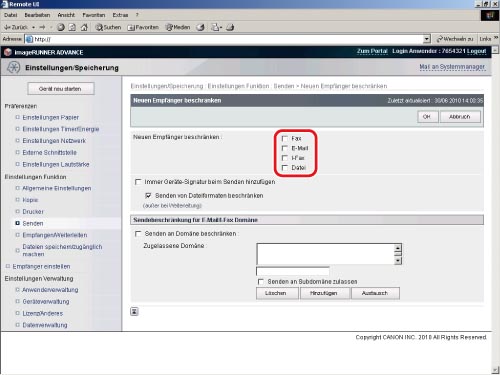Image resolution: width=500 pixels, height=375 pixels.
Task: Click the domain entry text field
Action: click(293, 271)
